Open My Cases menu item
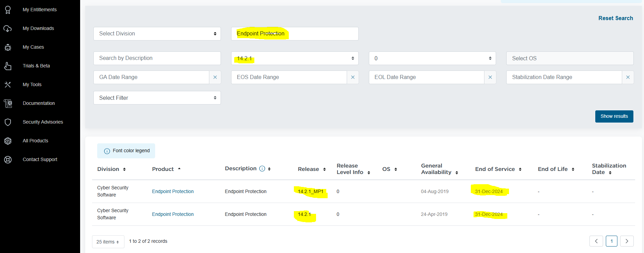This screenshot has width=644, height=253. coord(33,47)
